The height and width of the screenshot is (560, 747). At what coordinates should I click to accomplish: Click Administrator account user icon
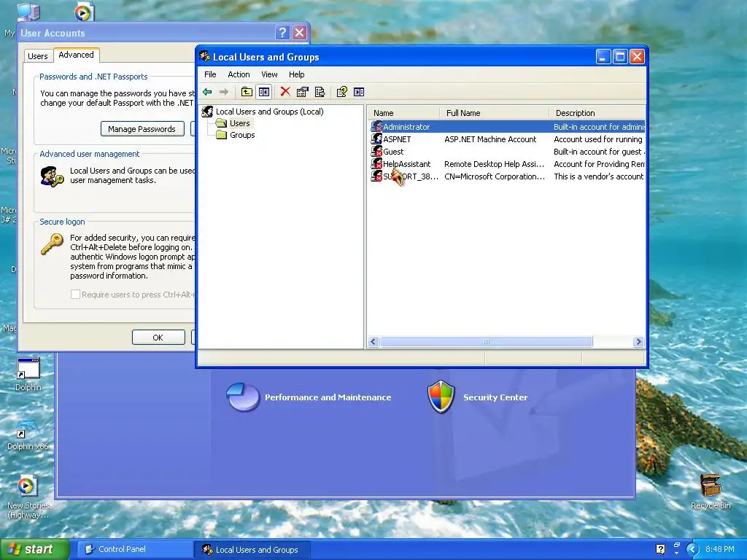tap(376, 127)
